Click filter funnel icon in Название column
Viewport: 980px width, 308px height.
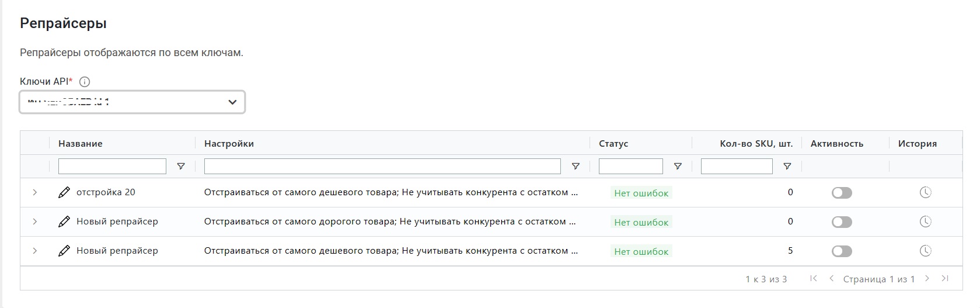tap(181, 167)
